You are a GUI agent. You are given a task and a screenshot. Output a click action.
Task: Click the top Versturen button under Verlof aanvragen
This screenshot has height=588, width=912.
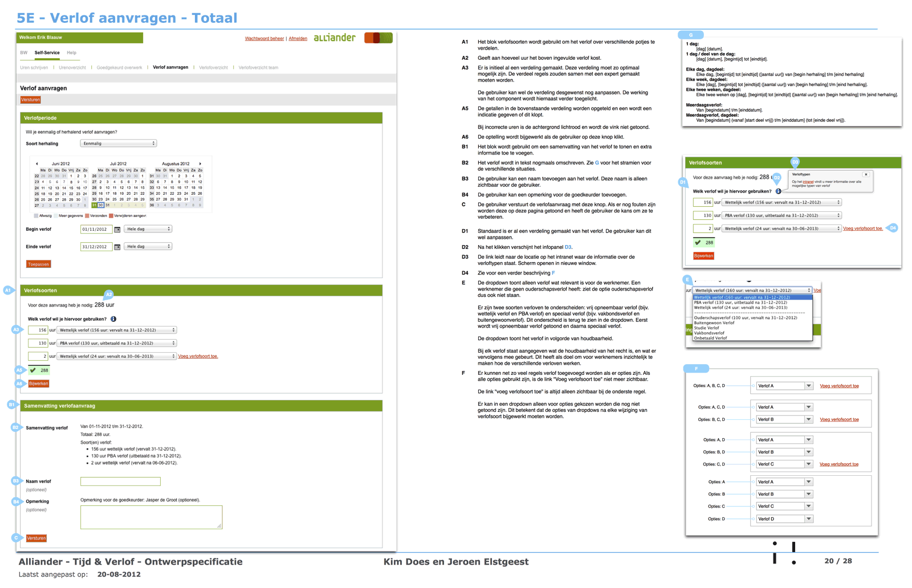[31, 100]
